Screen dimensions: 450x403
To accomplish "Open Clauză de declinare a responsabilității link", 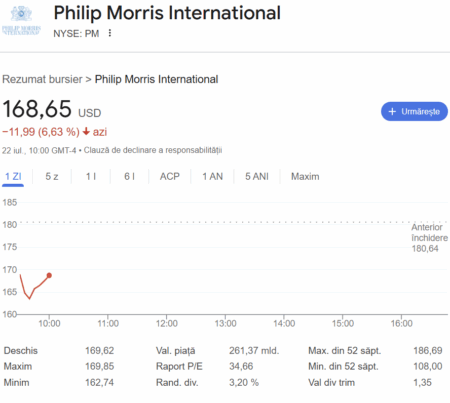I will point(153,150).
